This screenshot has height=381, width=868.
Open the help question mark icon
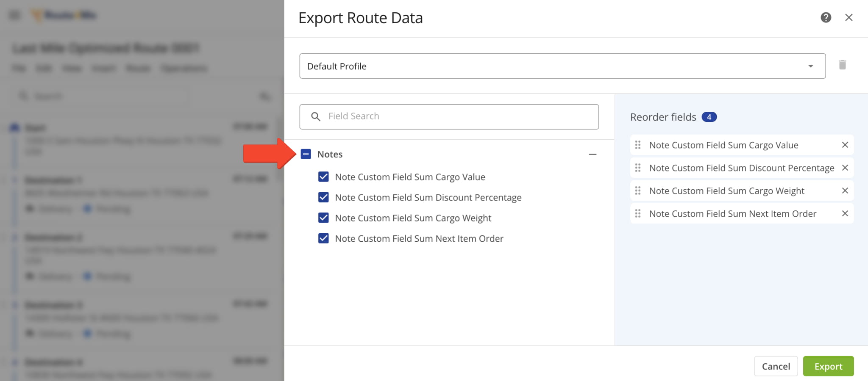[826, 17]
